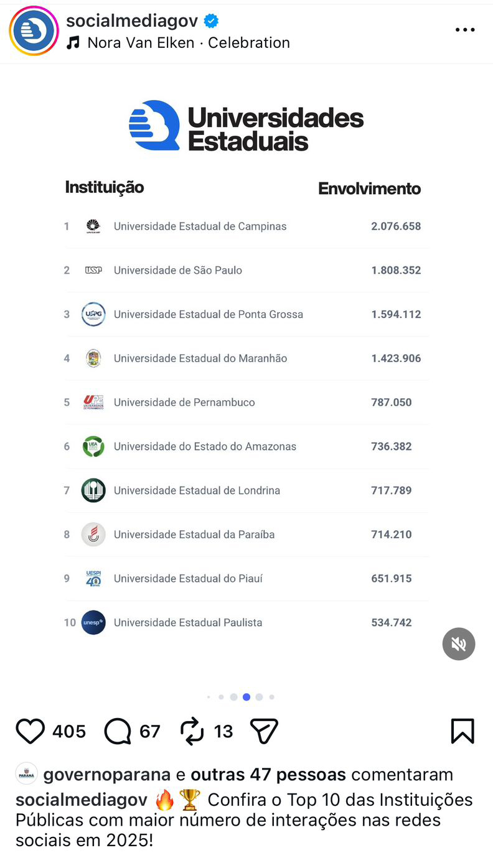This screenshot has height=868, width=493.
Task: Go to the last carousel dot
Action: [272, 697]
